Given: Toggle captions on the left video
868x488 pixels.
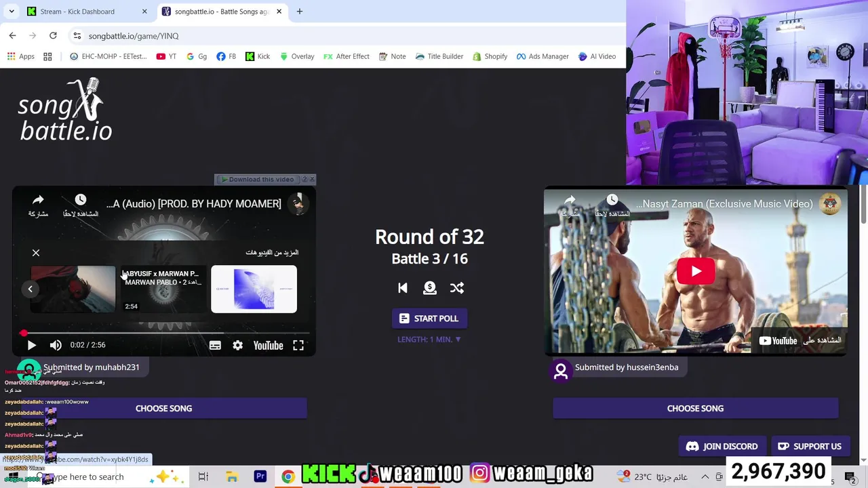Looking at the screenshot, I should 215,345.
